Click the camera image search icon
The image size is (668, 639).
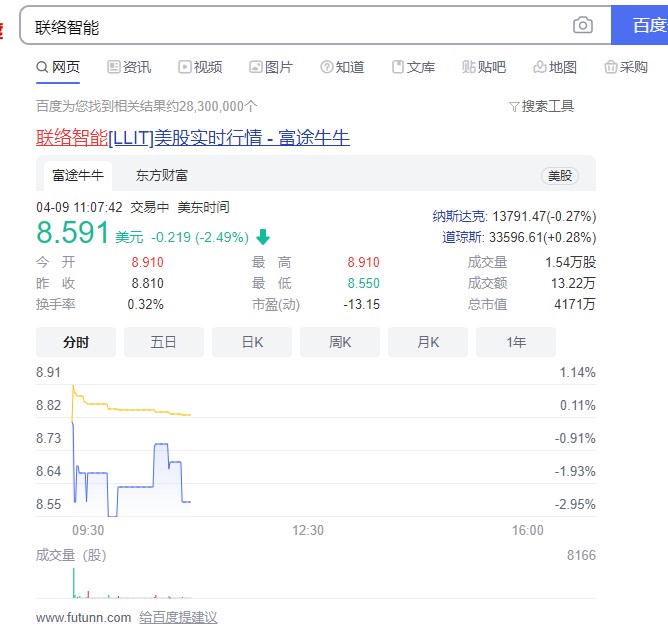(582, 26)
